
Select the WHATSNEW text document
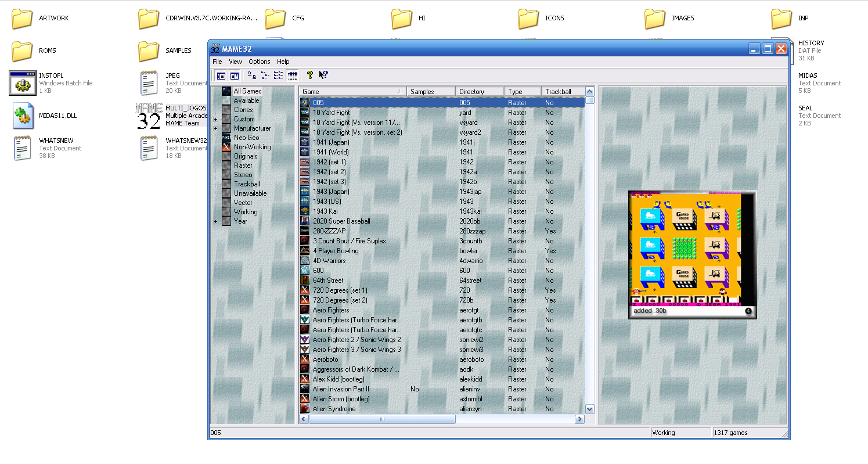click(x=23, y=148)
